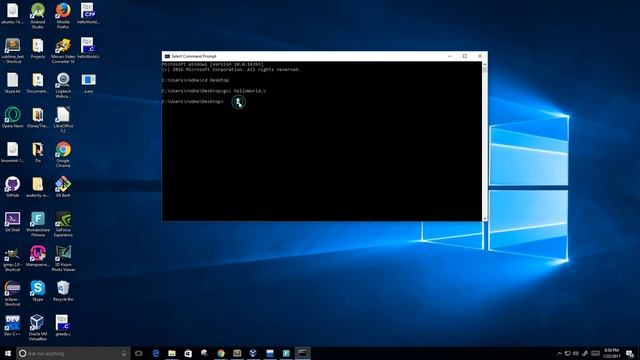Image resolution: width=640 pixels, height=360 pixels.
Task: Open the clock and date flyout
Action: (x=611, y=353)
